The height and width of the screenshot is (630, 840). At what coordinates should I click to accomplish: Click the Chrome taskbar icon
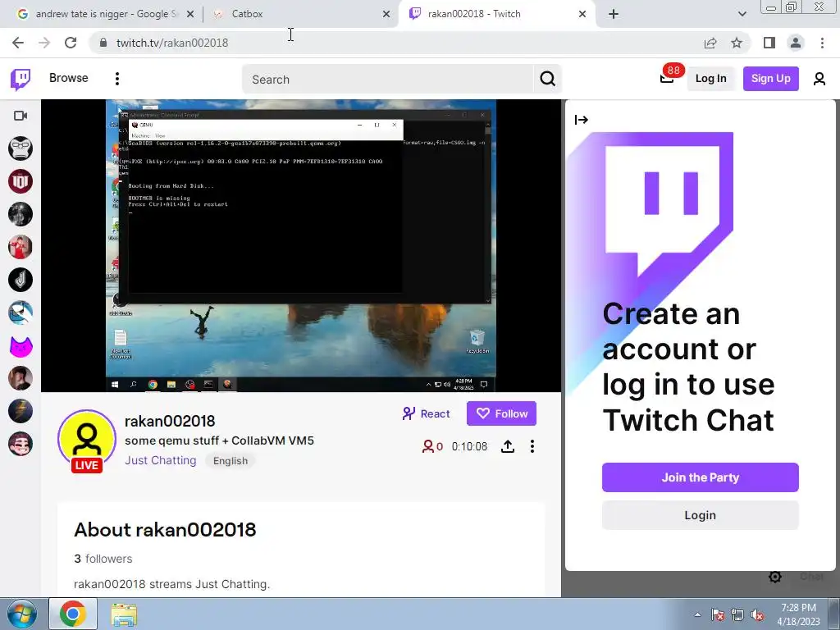(x=73, y=614)
